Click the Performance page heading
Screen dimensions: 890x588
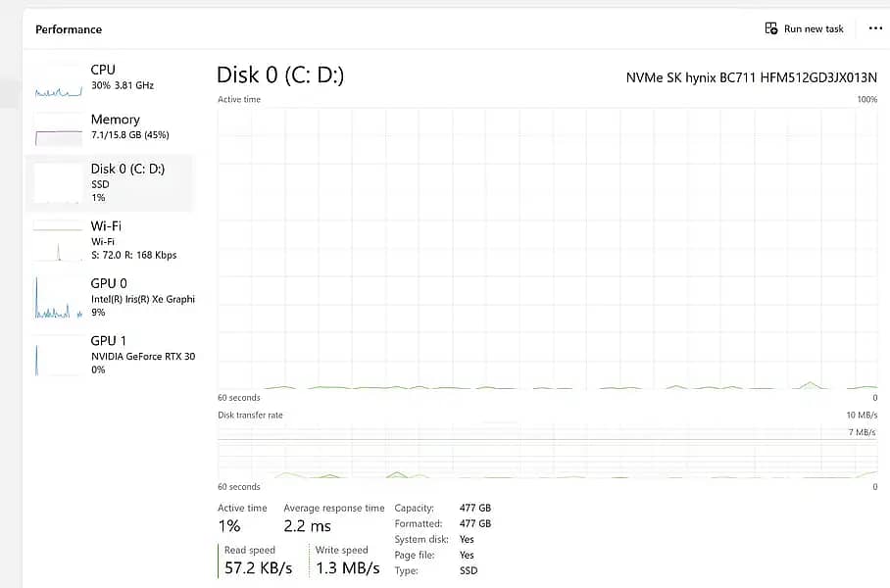click(x=68, y=29)
